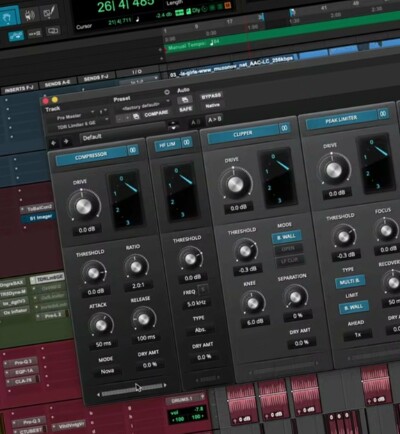
Task: Enable automation SAFE
Action: coord(186,109)
